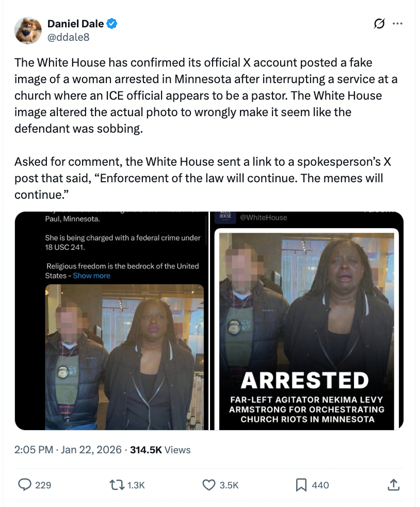
Task: Click the Grok icon beside the more menu
Action: pos(379,24)
